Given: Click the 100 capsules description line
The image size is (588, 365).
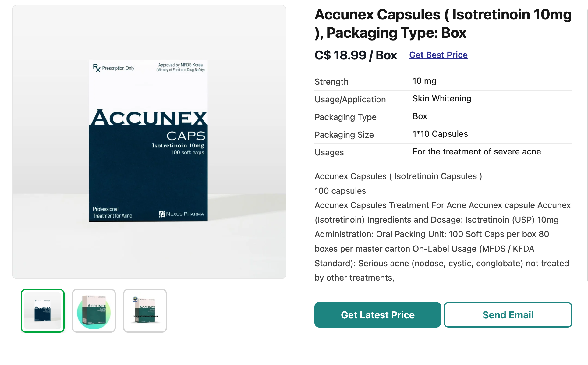Looking at the screenshot, I should point(340,191).
